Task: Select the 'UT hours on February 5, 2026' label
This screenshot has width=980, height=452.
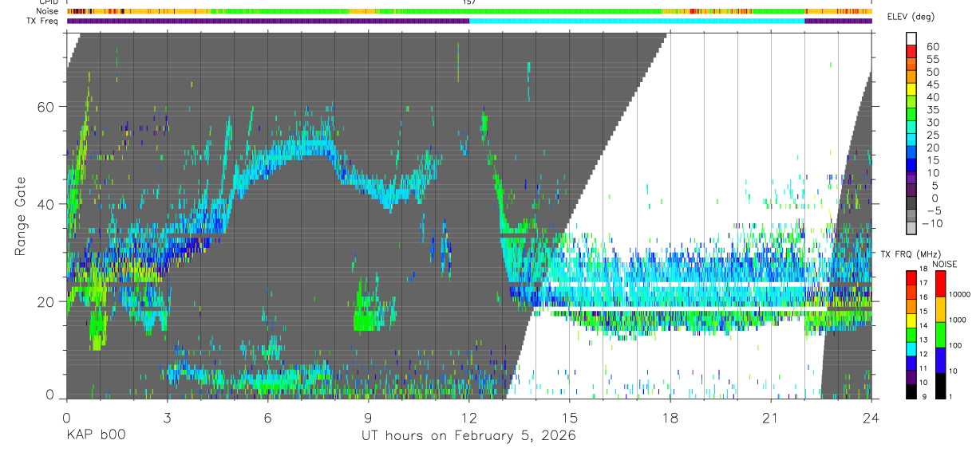Action: click(x=469, y=435)
